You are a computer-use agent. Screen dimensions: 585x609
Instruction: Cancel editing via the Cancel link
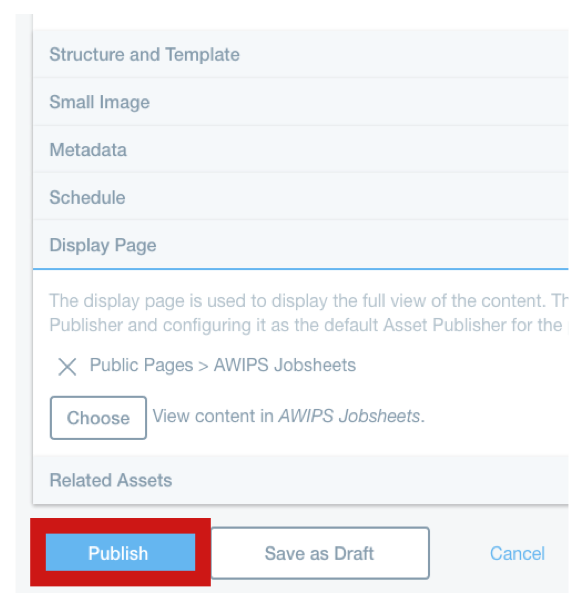(x=517, y=553)
